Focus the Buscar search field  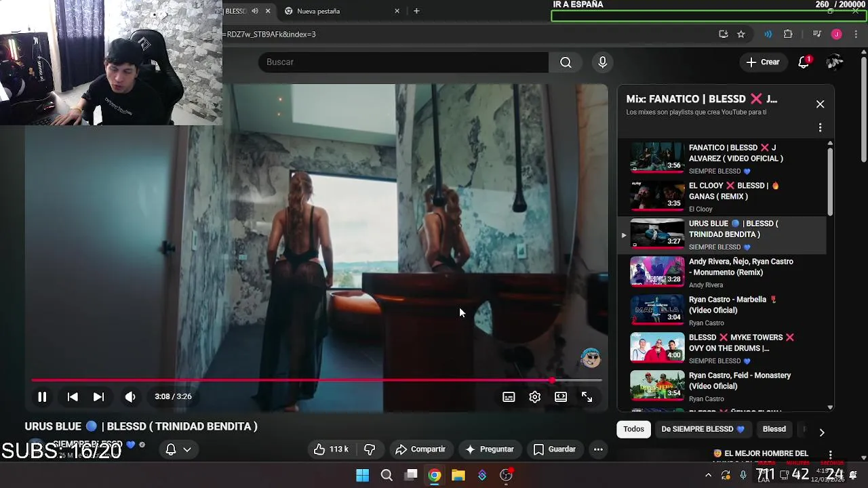tap(403, 62)
